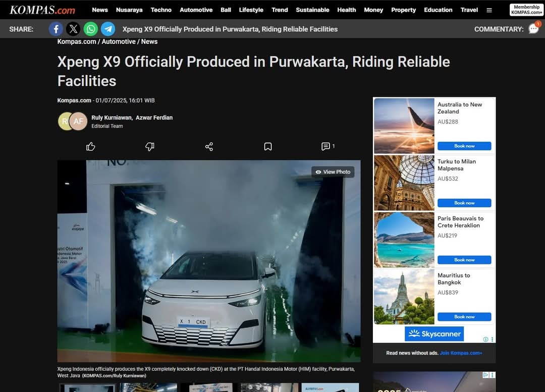Image resolution: width=545 pixels, height=392 pixels.
Task: Follow the Join Kompas.com+ link
Action: pos(461,353)
